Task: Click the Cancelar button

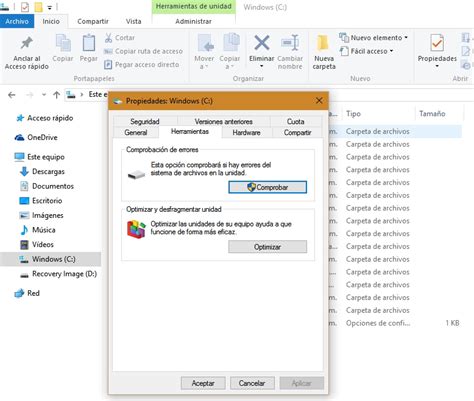Action: tap(252, 383)
